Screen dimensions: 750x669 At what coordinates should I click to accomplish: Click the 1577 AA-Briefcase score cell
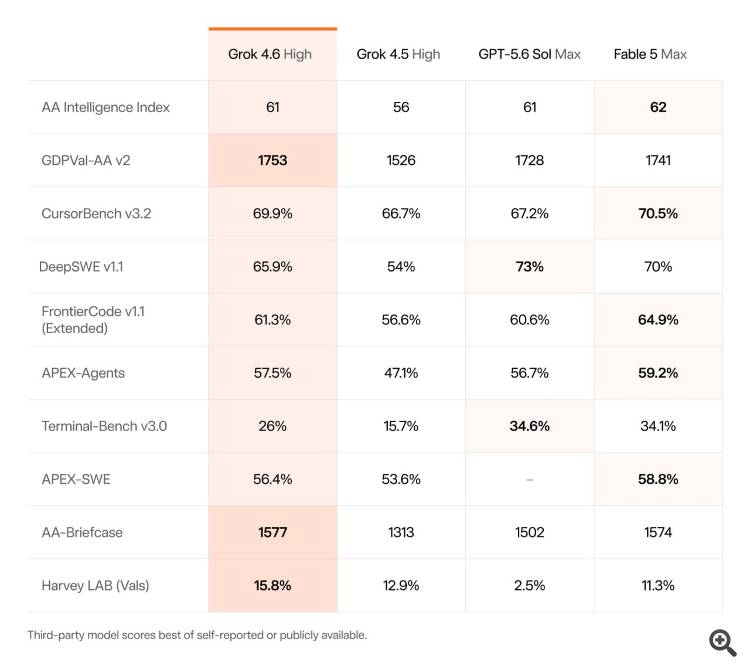point(273,532)
